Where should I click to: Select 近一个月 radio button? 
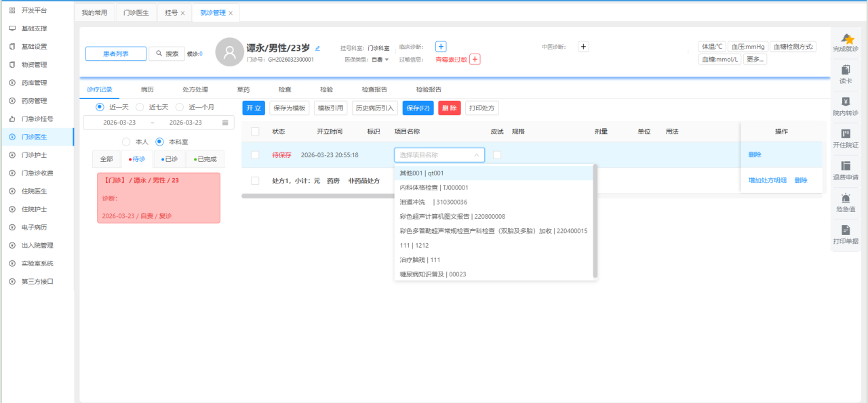point(179,107)
